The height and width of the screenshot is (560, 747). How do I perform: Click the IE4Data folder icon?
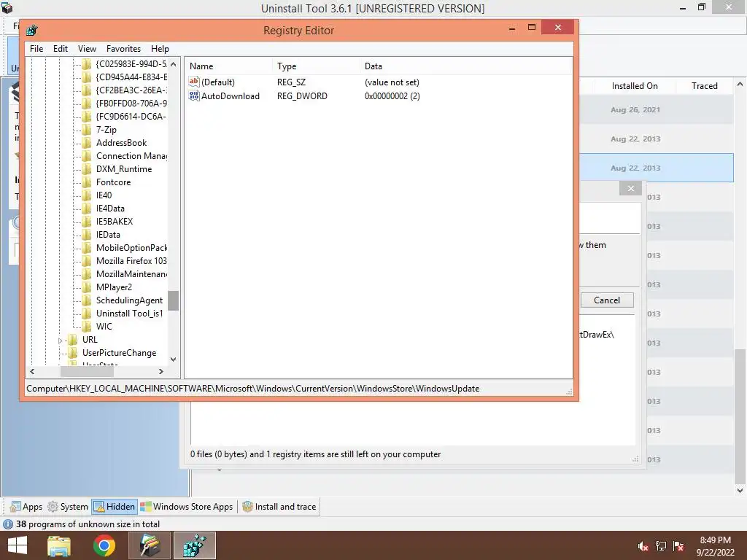pos(86,208)
